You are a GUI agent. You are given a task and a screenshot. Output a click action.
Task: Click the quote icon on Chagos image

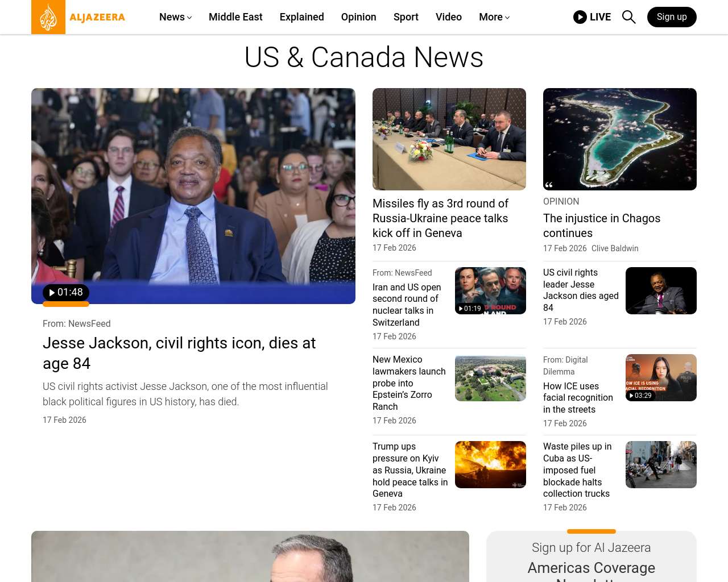coord(549,185)
